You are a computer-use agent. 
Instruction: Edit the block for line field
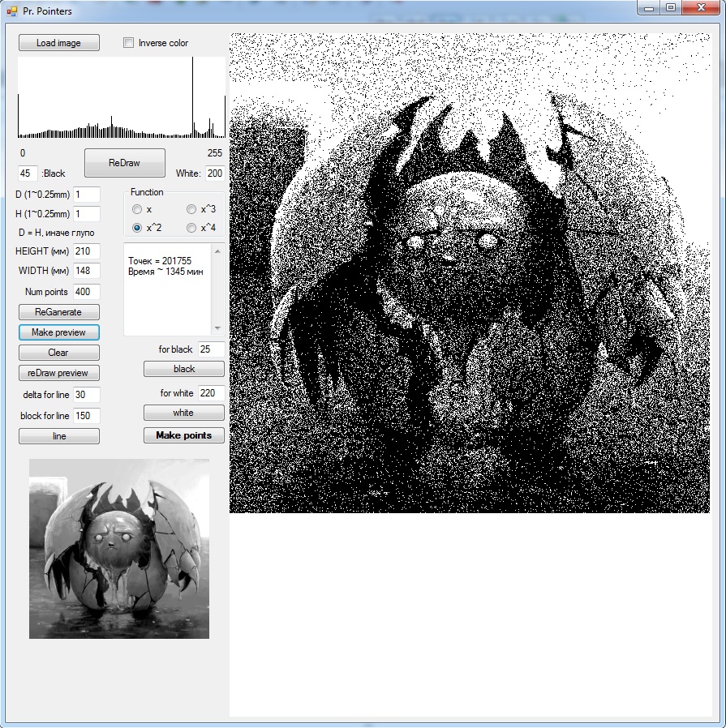pos(87,416)
